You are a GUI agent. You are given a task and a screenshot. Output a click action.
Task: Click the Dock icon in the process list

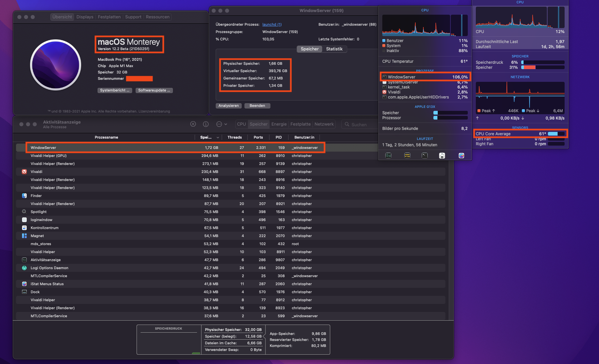click(24, 292)
